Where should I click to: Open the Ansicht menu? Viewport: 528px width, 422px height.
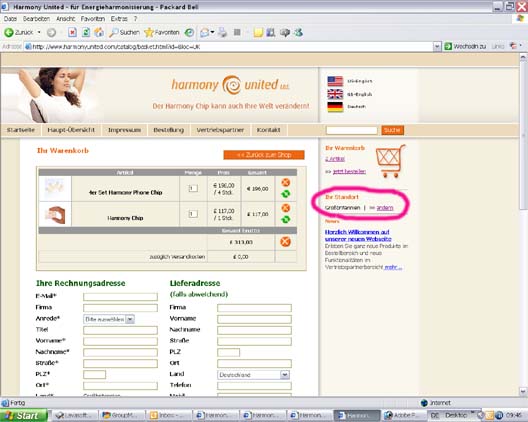pos(66,19)
